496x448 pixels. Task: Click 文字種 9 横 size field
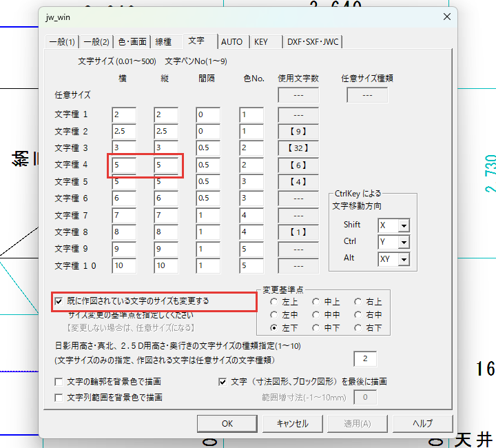(x=124, y=250)
